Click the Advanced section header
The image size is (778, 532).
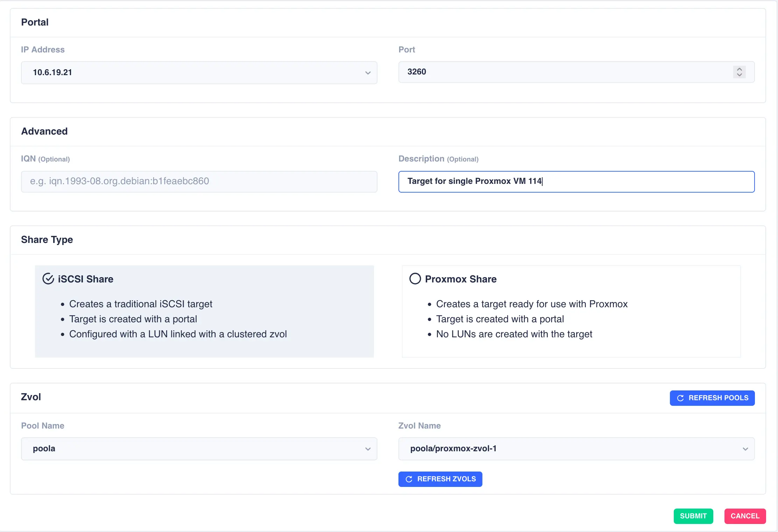44,131
